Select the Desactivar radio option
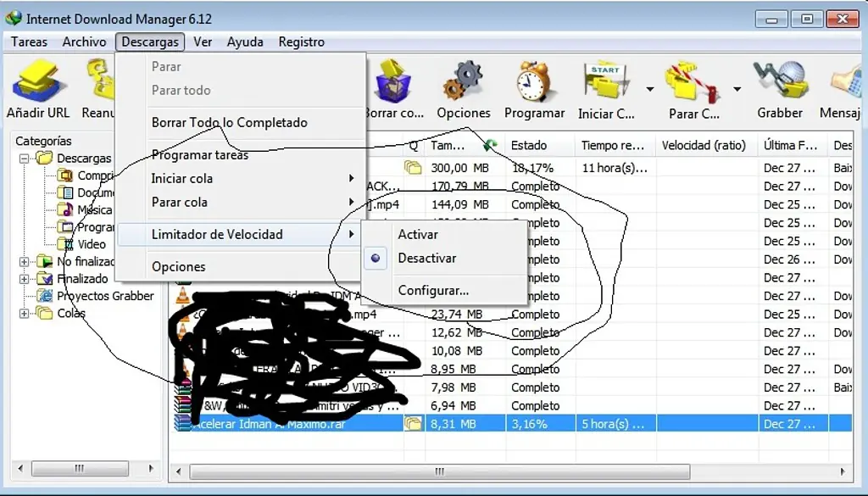This screenshot has height=496, width=868. pos(376,258)
